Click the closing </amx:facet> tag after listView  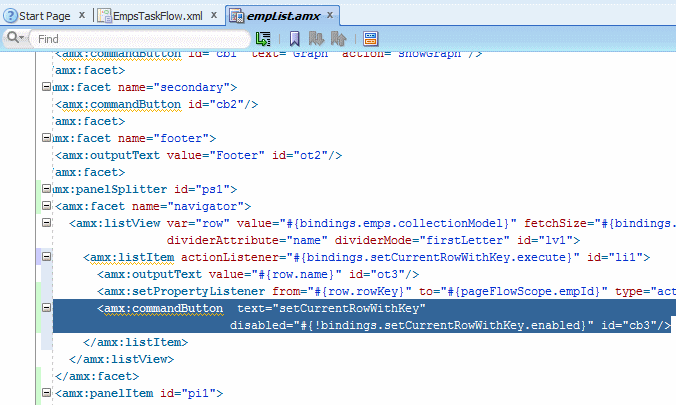pos(97,377)
